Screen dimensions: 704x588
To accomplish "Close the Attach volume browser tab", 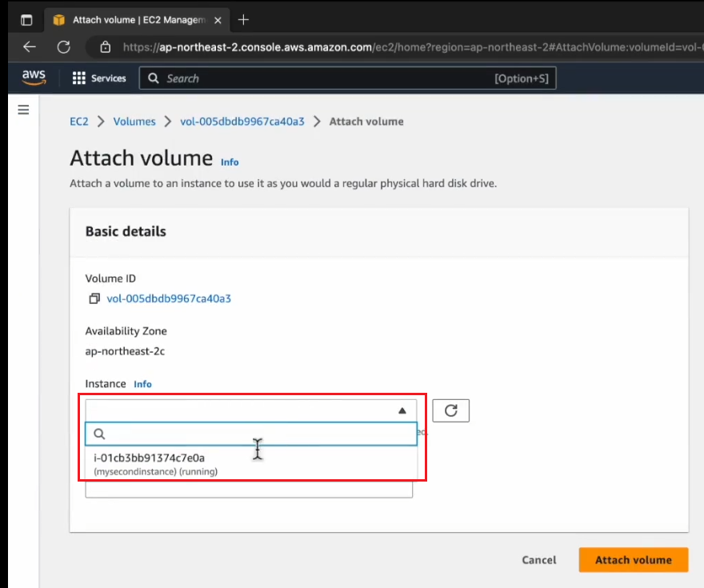I will [218, 20].
